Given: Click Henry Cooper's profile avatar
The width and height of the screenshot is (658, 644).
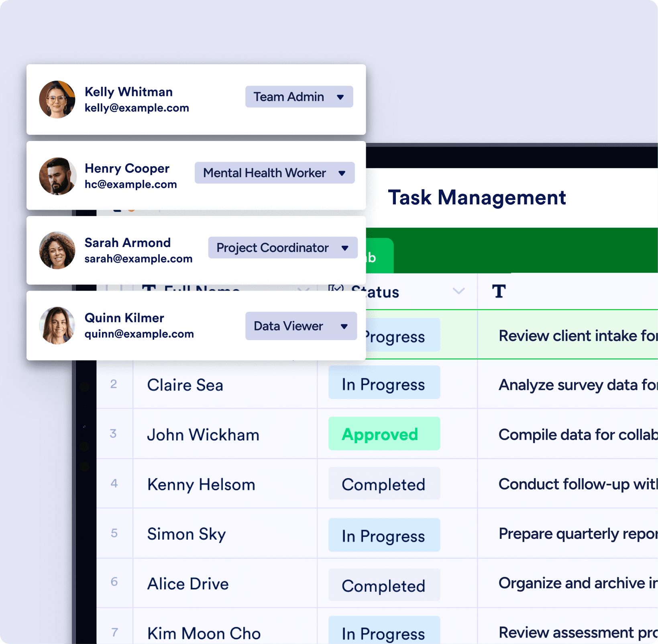Looking at the screenshot, I should [57, 176].
